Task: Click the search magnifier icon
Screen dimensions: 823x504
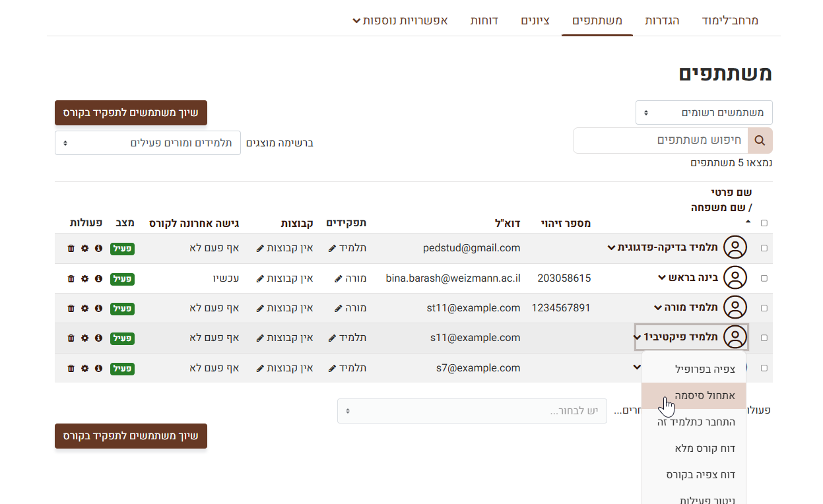Action: pos(760,141)
